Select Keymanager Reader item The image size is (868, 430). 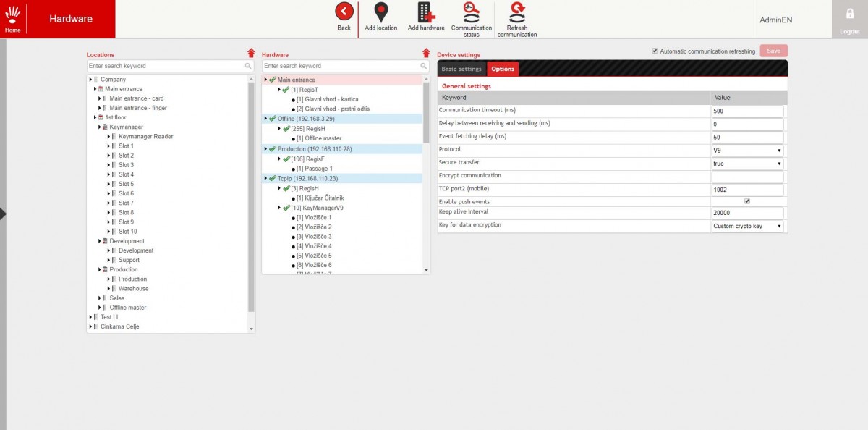146,136
